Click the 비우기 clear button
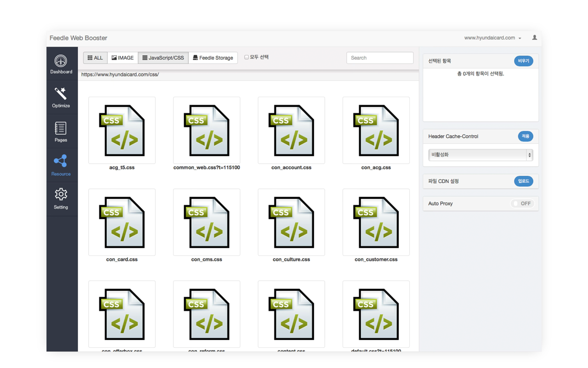This screenshot has width=588, height=368. point(523,61)
